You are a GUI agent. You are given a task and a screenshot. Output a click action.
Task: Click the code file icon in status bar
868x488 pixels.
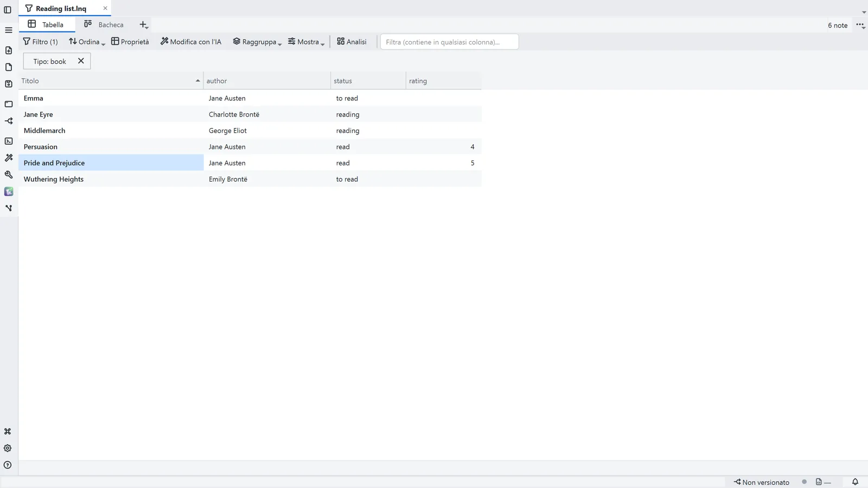coord(823,482)
